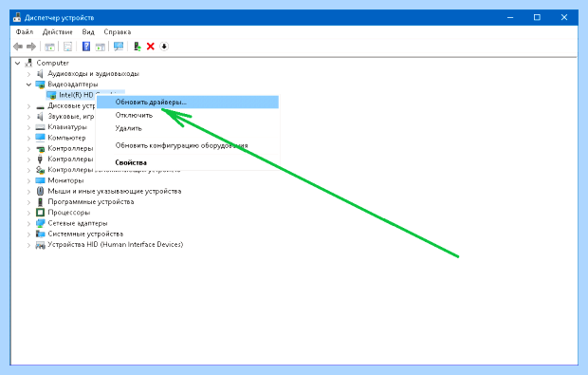Expand the Дисковые устройства category
This screenshot has height=375, width=588.
(28, 106)
